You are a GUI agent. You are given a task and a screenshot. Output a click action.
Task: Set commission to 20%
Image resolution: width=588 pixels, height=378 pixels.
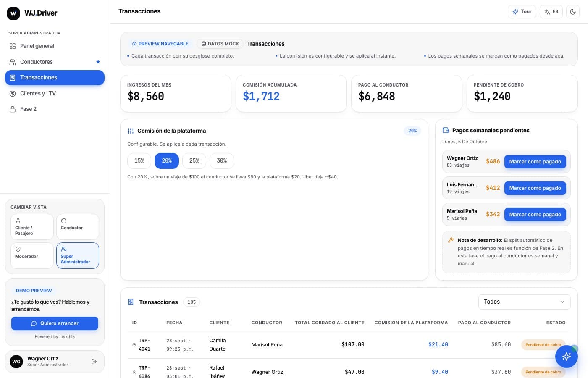[167, 161]
